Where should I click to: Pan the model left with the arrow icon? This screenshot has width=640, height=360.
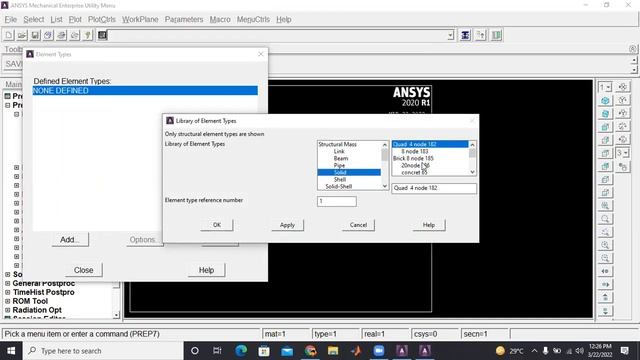tap(605, 271)
